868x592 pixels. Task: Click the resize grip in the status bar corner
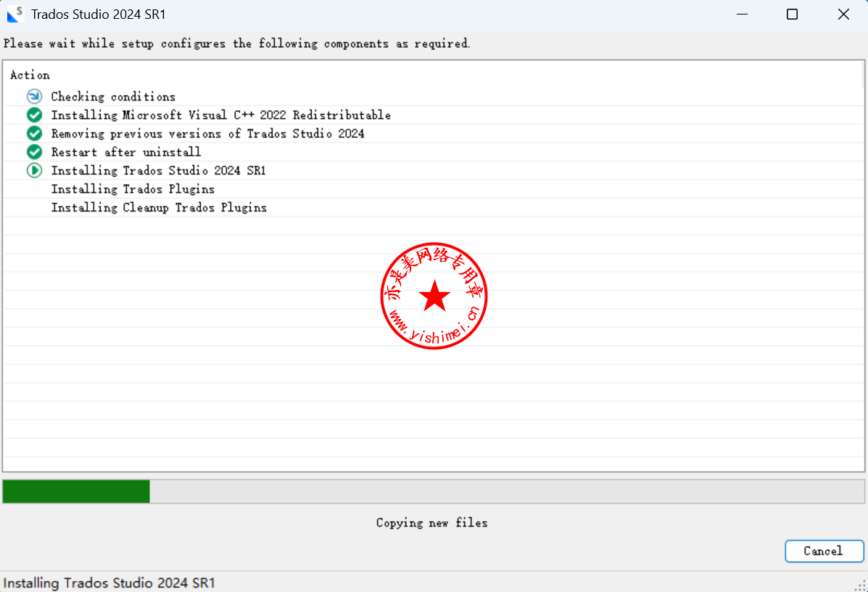click(860, 584)
